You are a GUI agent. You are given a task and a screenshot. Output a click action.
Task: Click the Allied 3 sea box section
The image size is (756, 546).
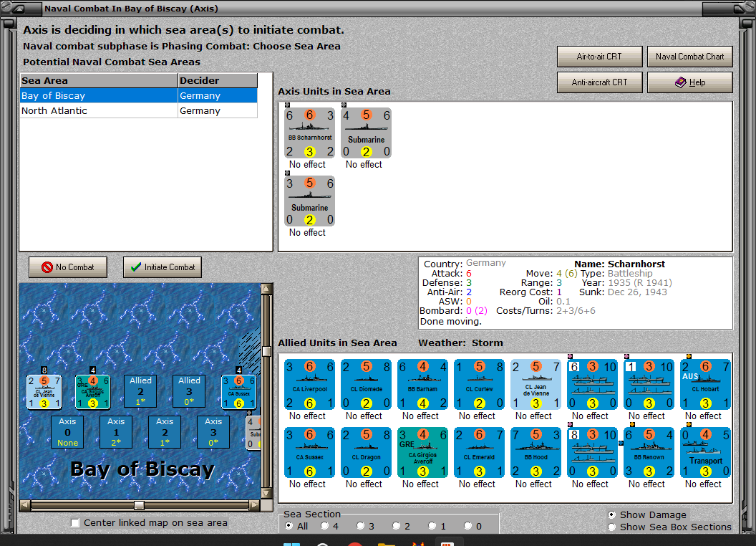click(189, 391)
